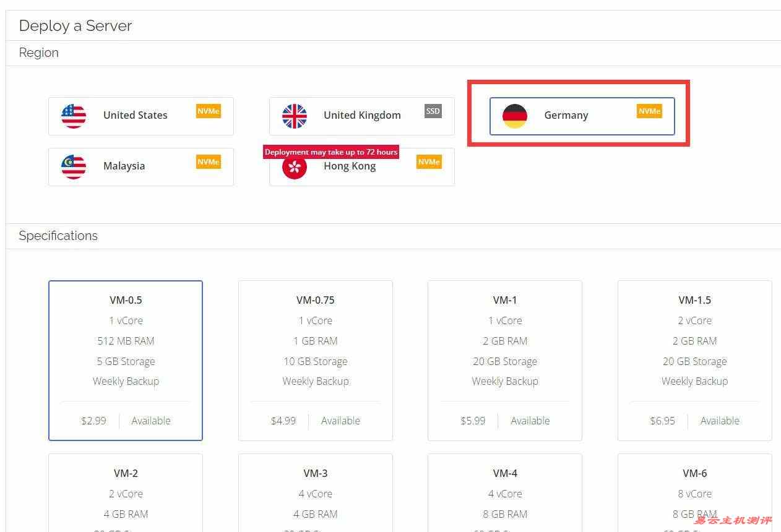Click the $5.99 price
This screenshot has width=781, height=532.
(473, 421)
